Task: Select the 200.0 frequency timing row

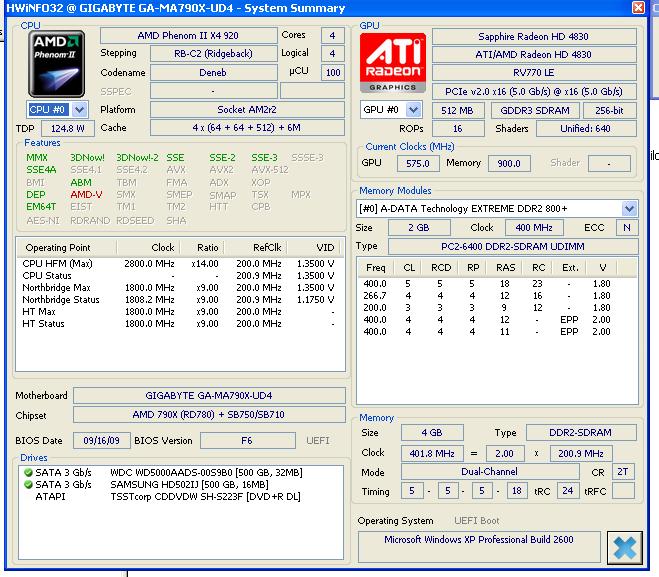Action: click(497, 308)
